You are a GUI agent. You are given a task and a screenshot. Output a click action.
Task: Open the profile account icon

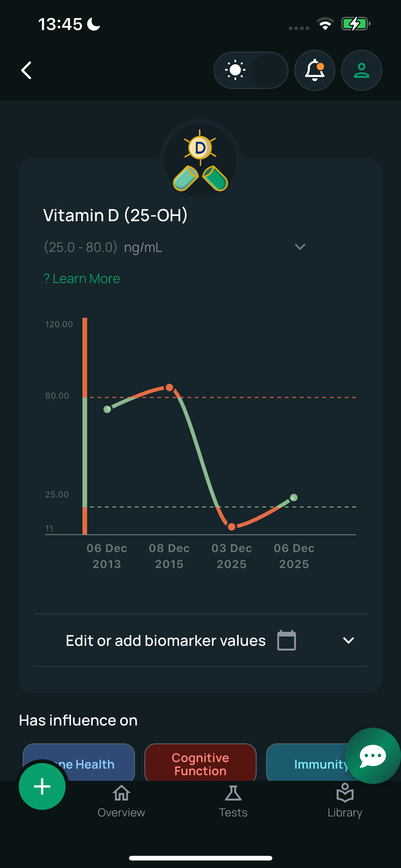point(361,70)
